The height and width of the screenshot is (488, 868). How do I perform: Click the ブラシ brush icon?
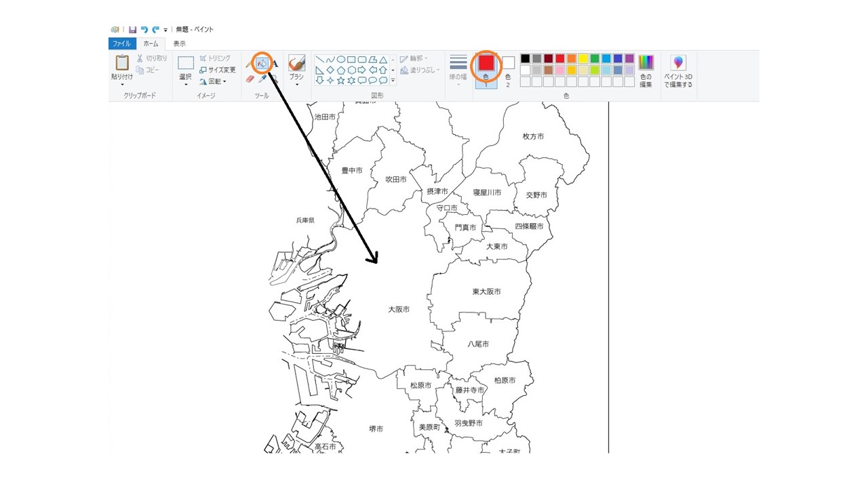coord(296,63)
